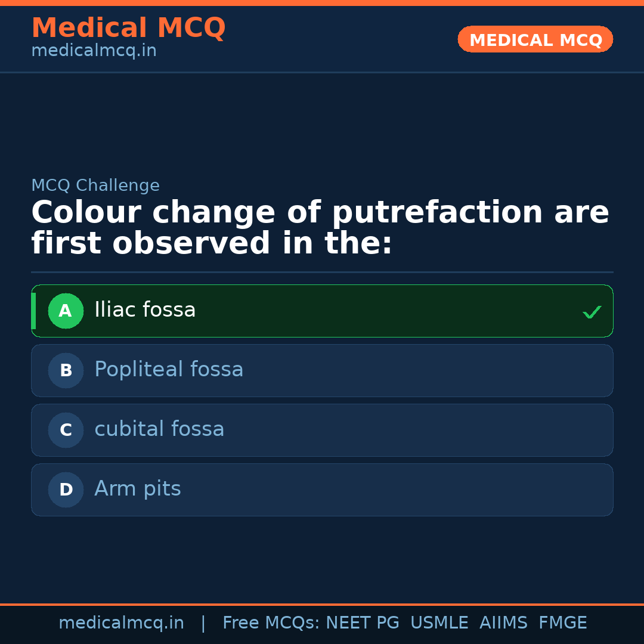The width and height of the screenshot is (644, 644).
Task: Expand the MCQ Challenge section
Action: pos(95,185)
